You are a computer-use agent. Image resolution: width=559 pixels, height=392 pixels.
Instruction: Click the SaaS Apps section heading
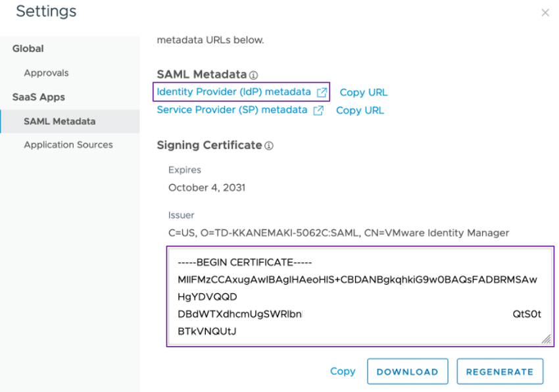pos(39,97)
